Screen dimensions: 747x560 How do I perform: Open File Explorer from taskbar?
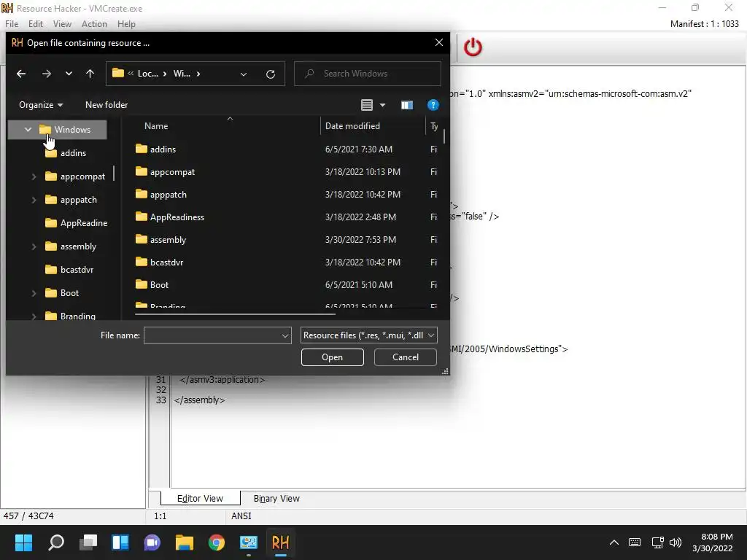[x=185, y=542]
